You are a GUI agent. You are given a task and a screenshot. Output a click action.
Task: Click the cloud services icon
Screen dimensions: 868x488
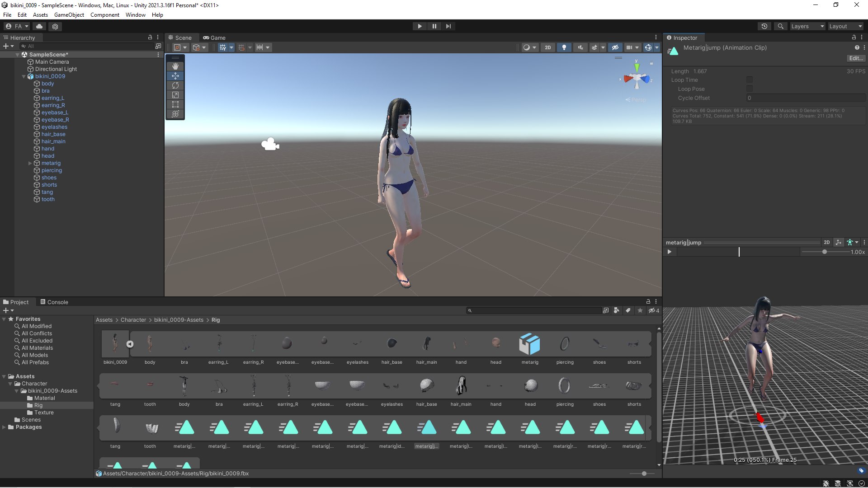pos(39,26)
